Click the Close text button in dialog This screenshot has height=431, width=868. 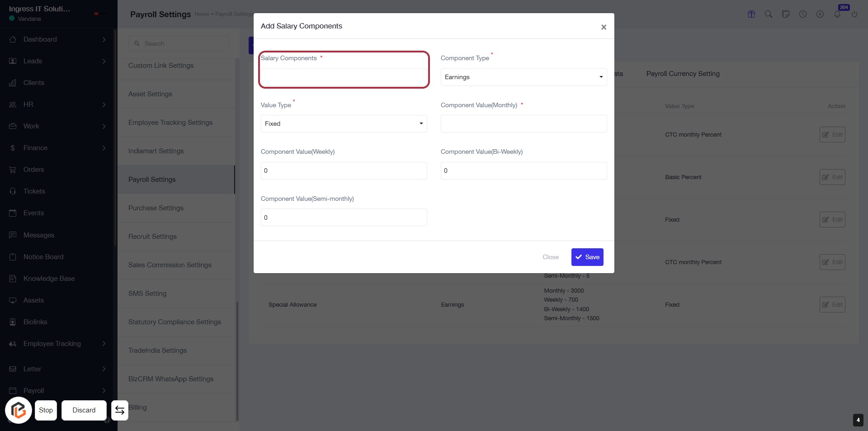tap(551, 257)
